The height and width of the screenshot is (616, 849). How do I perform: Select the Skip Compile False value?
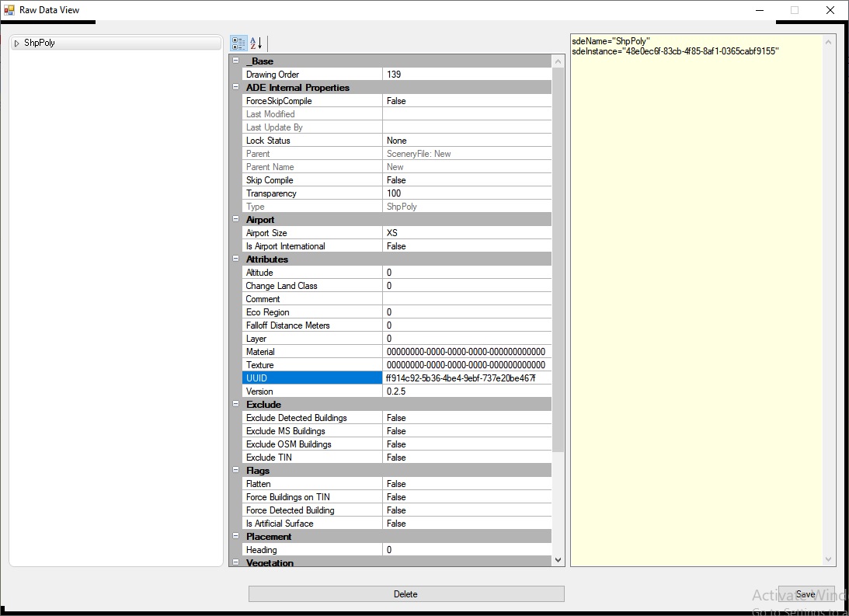point(466,180)
